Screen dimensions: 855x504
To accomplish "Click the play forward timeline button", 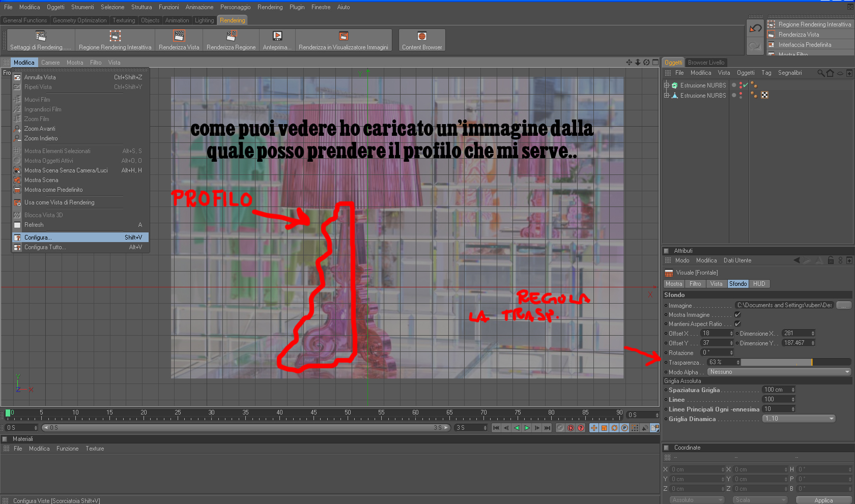I will coord(527,428).
